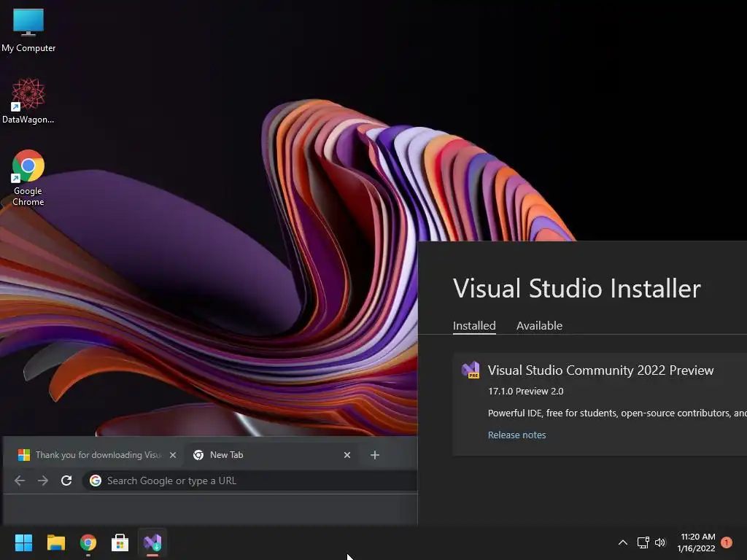The height and width of the screenshot is (560, 747).
Task: Switch to the Available tab in the installer
Action: pyautogui.click(x=539, y=326)
